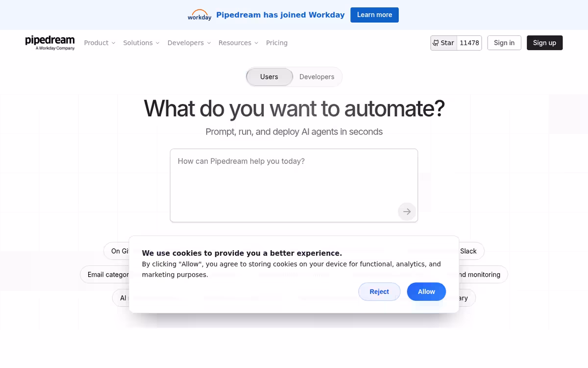
Task: Reject cookies
Action: [x=379, y=291]
